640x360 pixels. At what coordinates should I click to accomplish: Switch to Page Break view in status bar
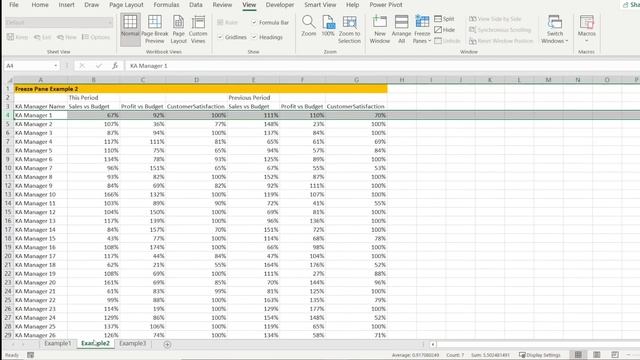tap(615, 355)
